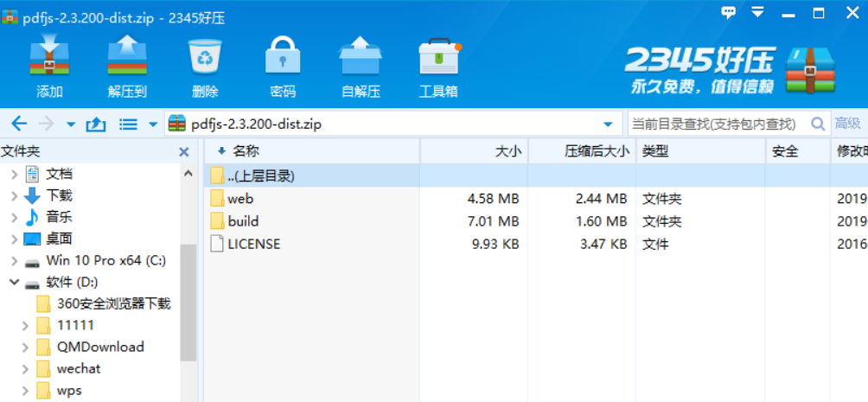Click the 3.47 KB compressed size cell
This screenshot has height=402, width=868.
coord(603,244)
